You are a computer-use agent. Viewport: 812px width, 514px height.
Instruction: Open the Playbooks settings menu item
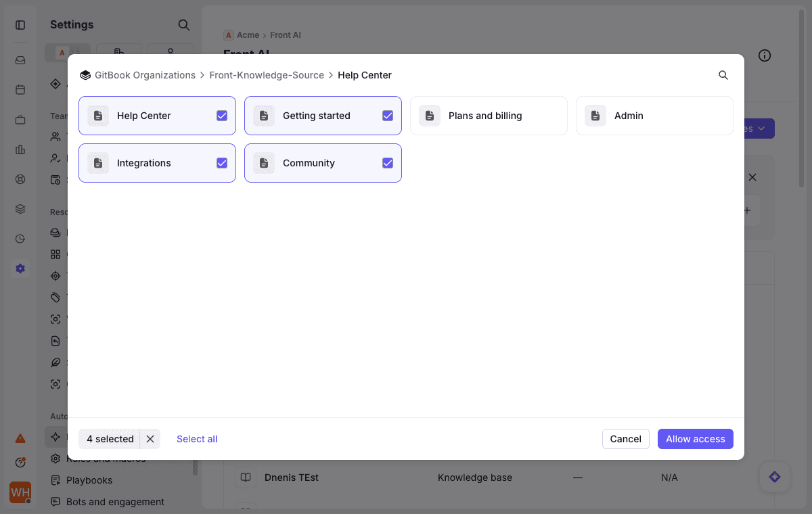(89, 480)
